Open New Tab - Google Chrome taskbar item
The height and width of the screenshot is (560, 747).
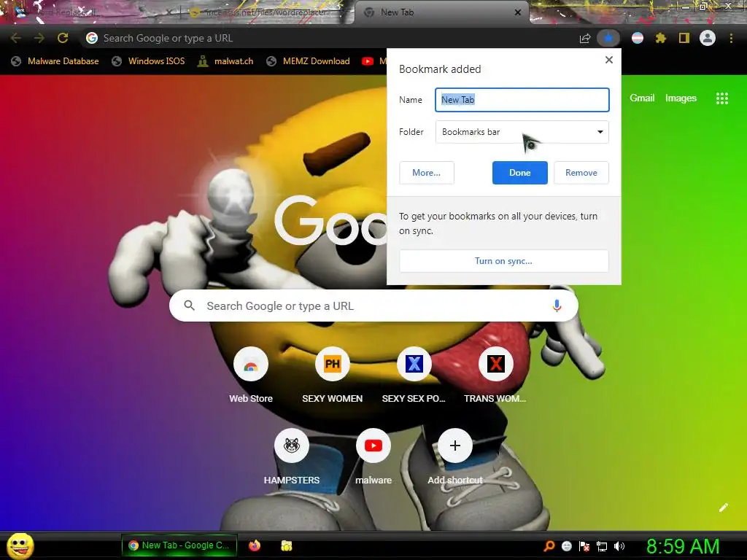179,545
